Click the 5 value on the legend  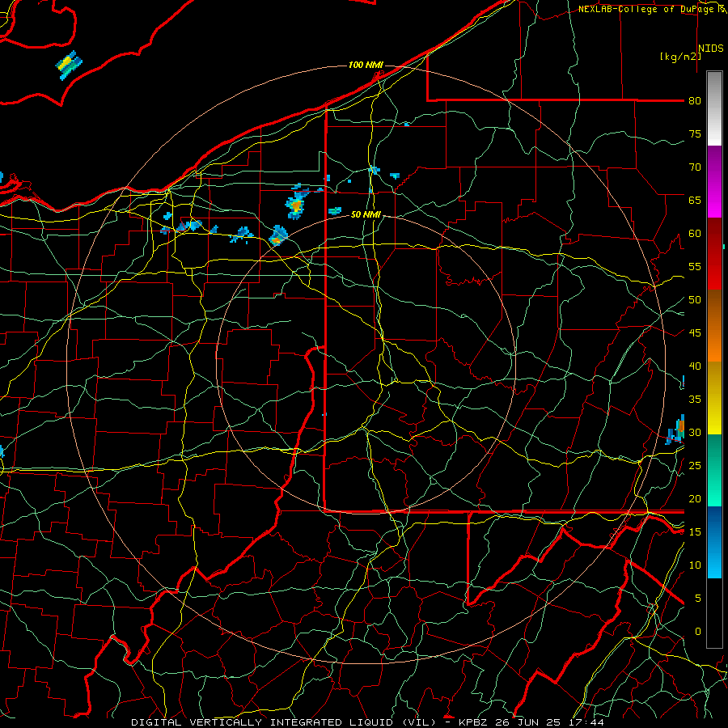click(x=697, y=599)
